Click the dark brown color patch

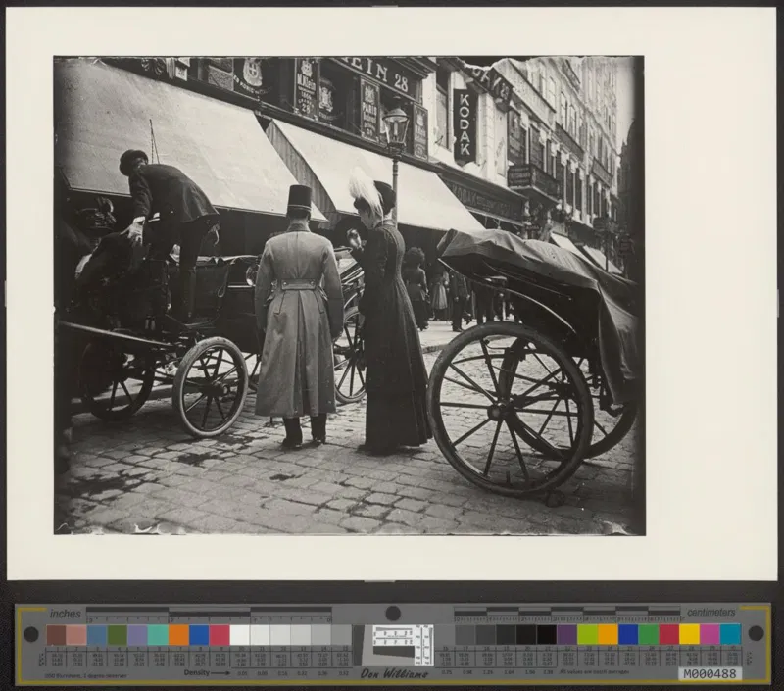56,635
